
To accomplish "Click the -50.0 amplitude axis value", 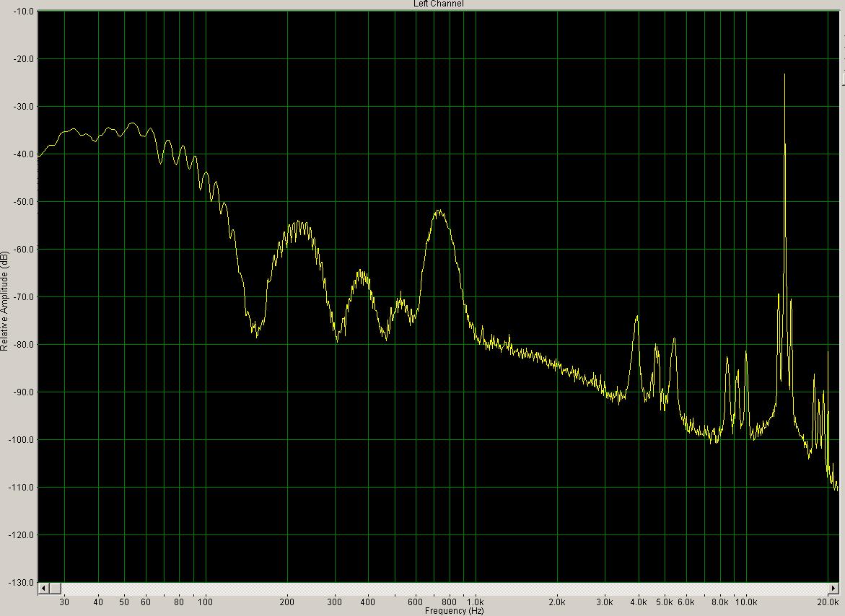I will tap(22, 202).
